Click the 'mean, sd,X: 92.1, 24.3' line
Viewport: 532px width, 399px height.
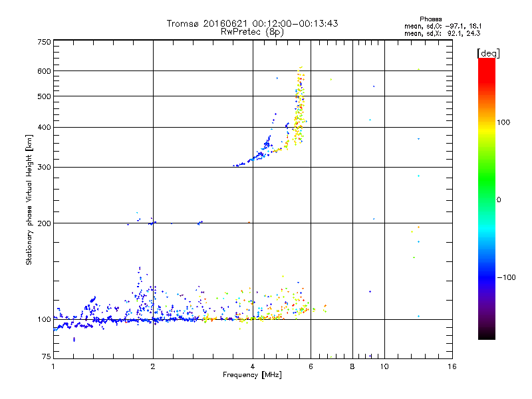442,33
